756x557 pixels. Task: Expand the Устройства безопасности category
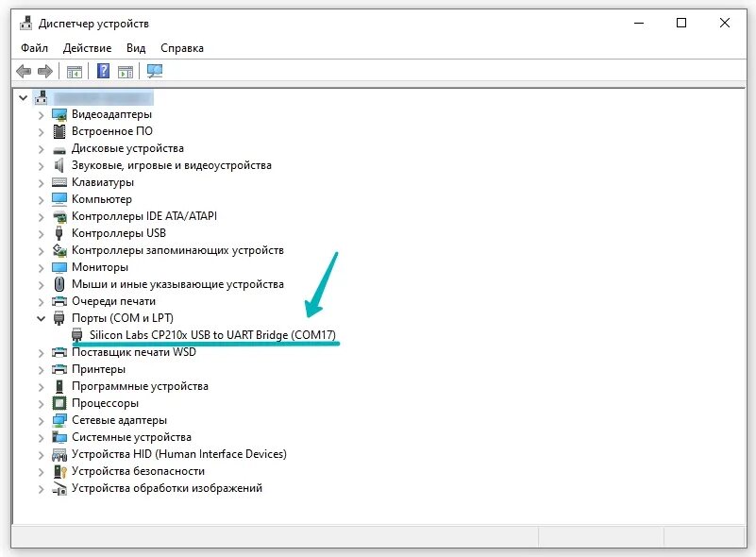pos(41,472)
